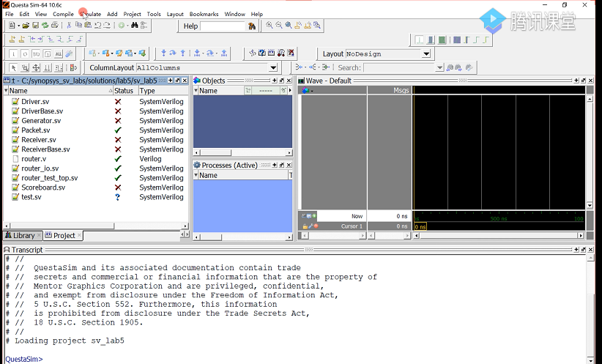
Task: Sort project files by Type column header
Action: [x=147, y=91]
